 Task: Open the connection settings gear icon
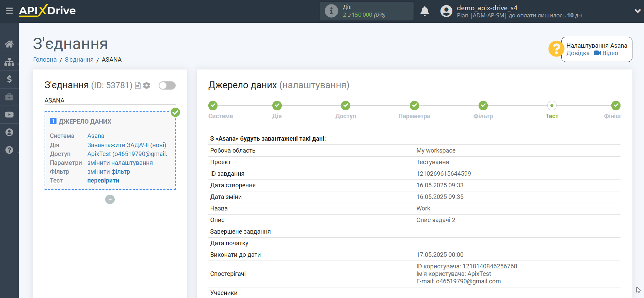click(x=147, y=85)
